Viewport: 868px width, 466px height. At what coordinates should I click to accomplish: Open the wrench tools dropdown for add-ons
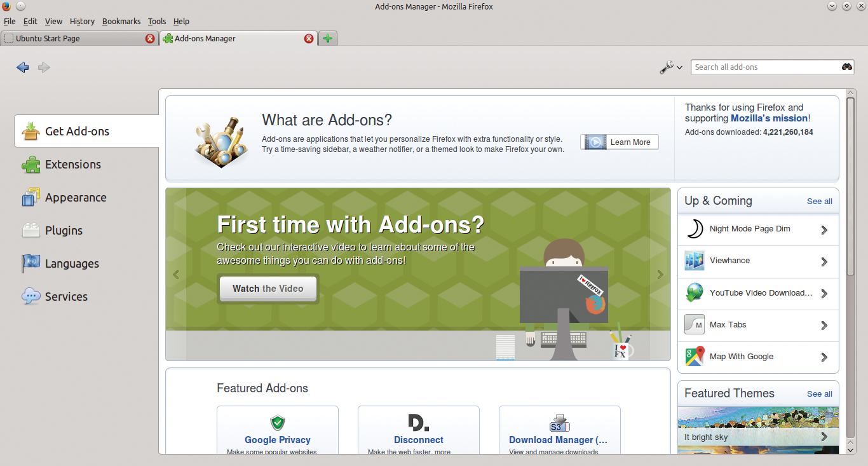pos(670,67)
